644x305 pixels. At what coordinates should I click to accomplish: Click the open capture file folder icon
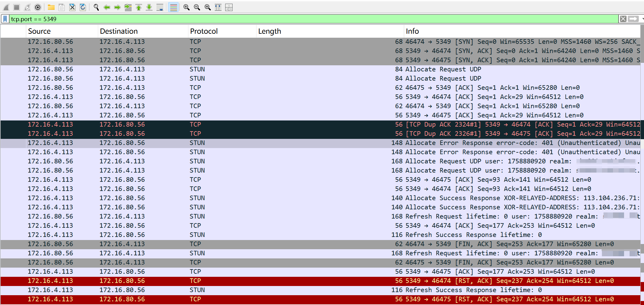pos(51,7)
